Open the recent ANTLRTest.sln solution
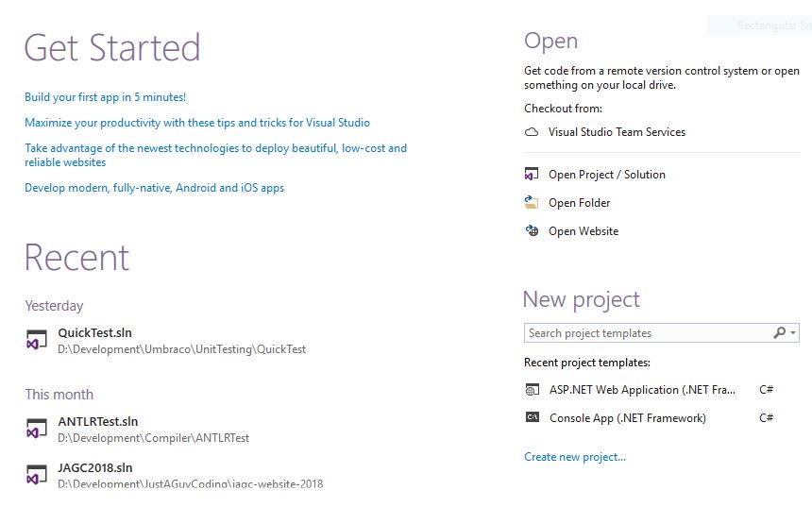The width and height of the screenshot is (812, 507). coord(98,421)
